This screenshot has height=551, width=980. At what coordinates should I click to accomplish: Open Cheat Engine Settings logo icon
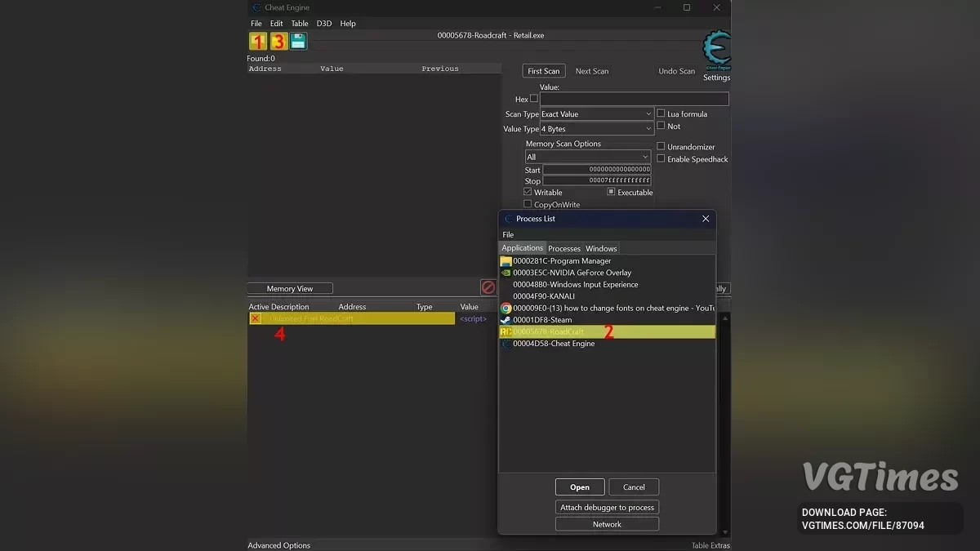[x=716, y=51]
